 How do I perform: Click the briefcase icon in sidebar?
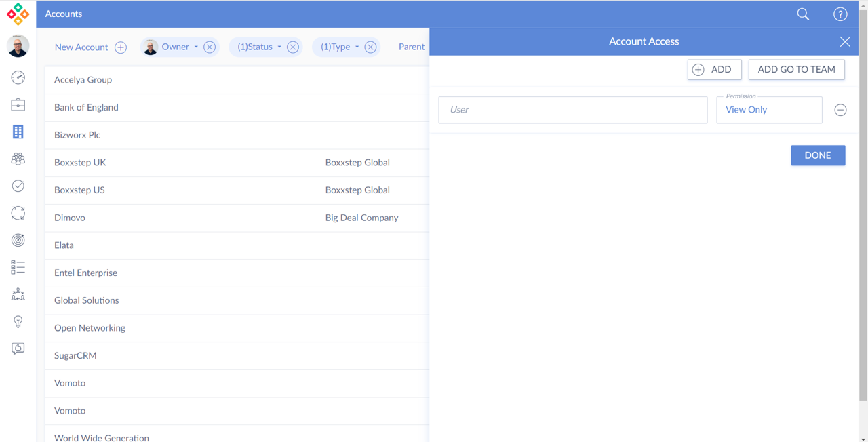point(18,104)
